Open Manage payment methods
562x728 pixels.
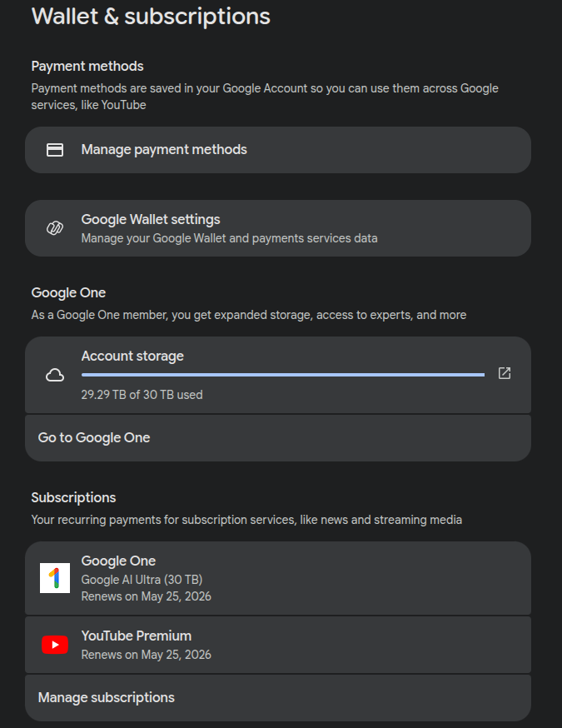point(278,150)
